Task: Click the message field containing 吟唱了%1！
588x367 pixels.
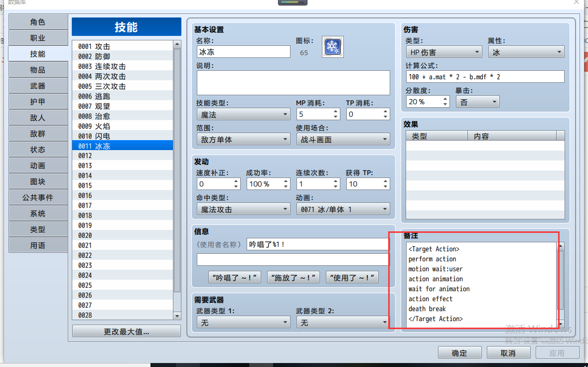Action: [318, 244]
